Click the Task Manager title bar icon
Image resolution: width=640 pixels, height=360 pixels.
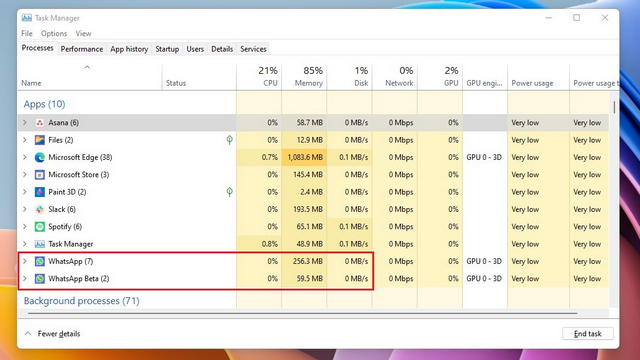pos(27,18)
